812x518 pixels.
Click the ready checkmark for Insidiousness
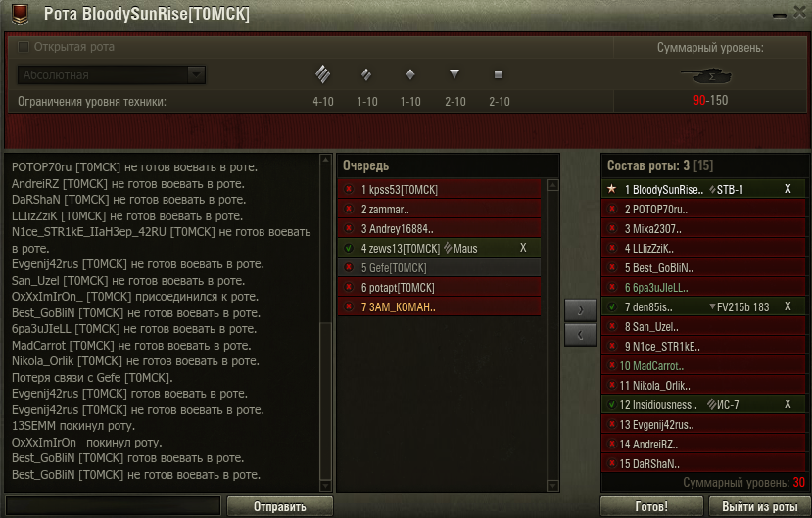[x=611, y=404]
